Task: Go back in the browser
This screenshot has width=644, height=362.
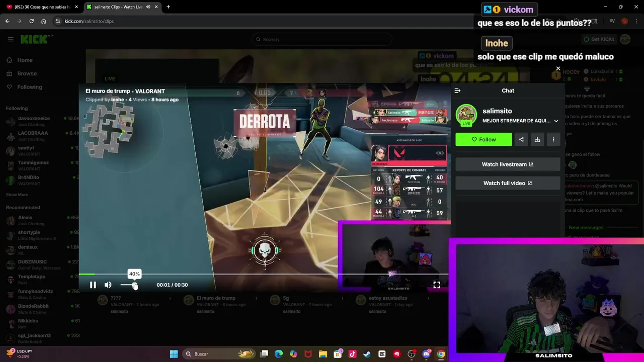Action: pyautogui.click(x=7, y=21)
